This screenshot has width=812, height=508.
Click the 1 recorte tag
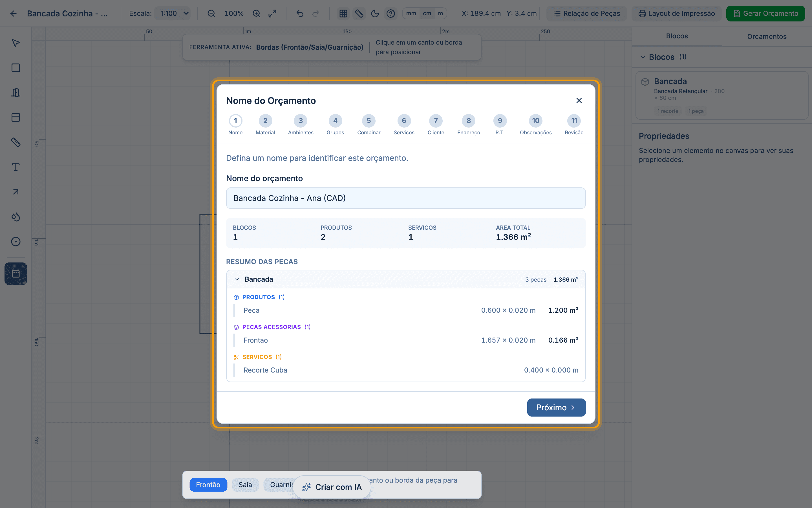coord(668,111)
